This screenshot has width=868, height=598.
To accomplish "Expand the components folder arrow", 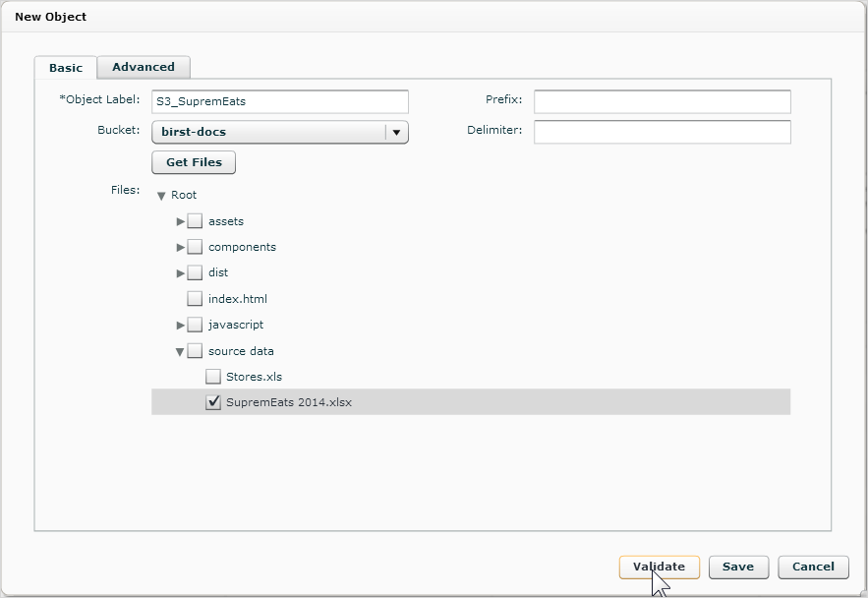I will click(x=180, y=248).
